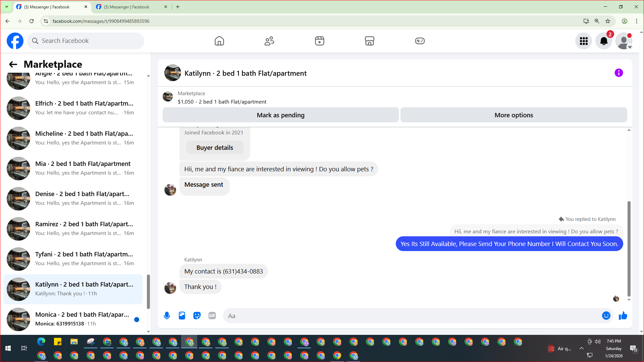Open the sticker picker icon
Screen dimensions: 644x362
[x=197, y=316]
